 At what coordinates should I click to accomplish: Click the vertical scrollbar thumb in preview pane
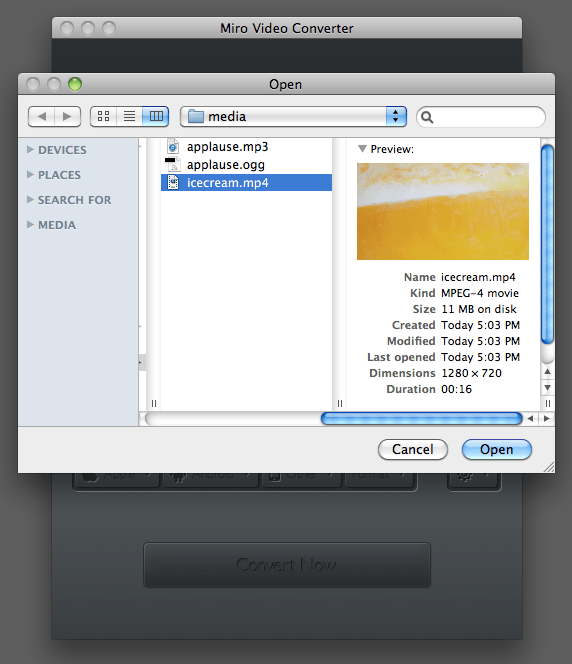tap(547, 244)
